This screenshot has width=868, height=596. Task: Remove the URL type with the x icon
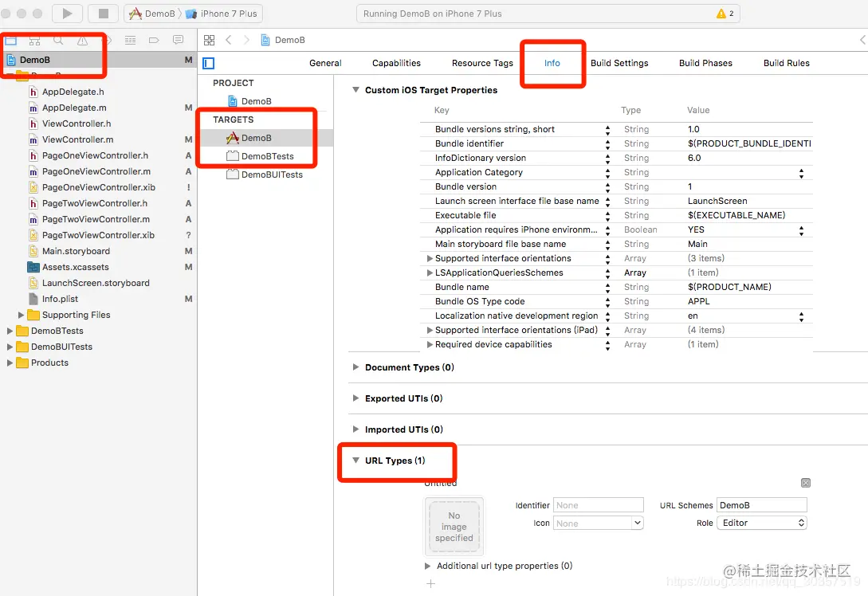coord(806,483)
